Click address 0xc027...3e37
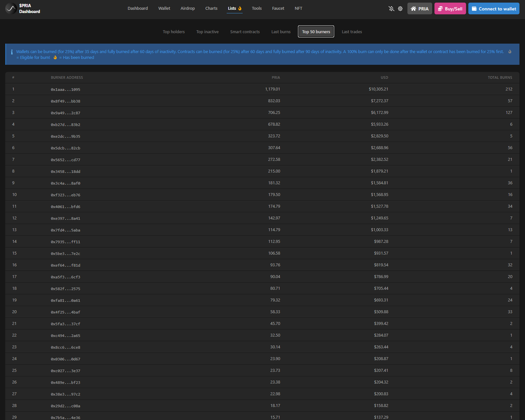Screen dimensions: 525x420 tap(66, 370)
